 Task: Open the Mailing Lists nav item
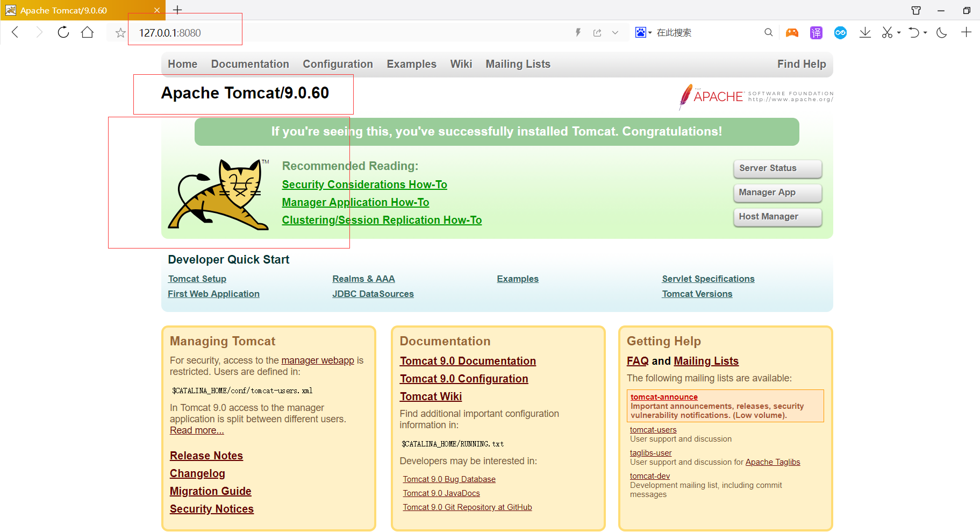pos(518,64)
